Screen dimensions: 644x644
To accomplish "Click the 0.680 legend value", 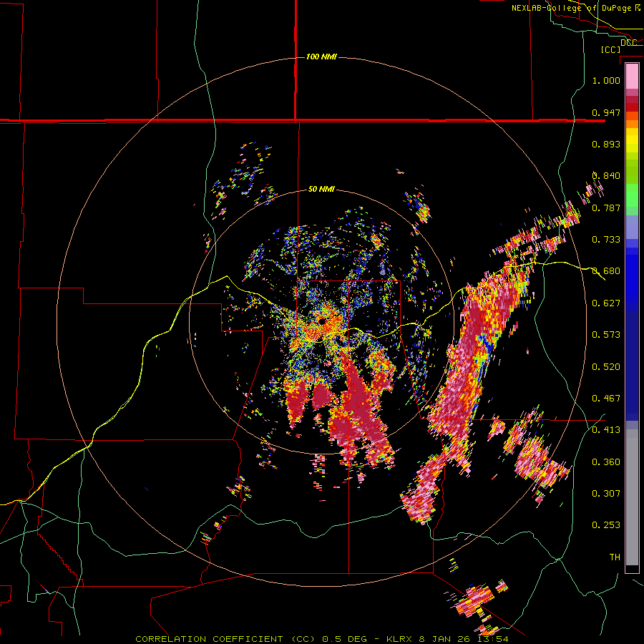I will [606, 271].
